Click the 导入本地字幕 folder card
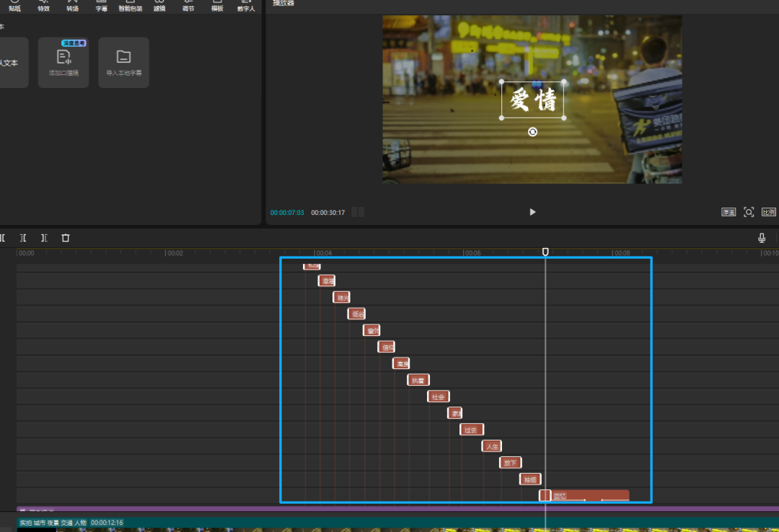The width and height of the screenshot is (779, 532). 123,63
